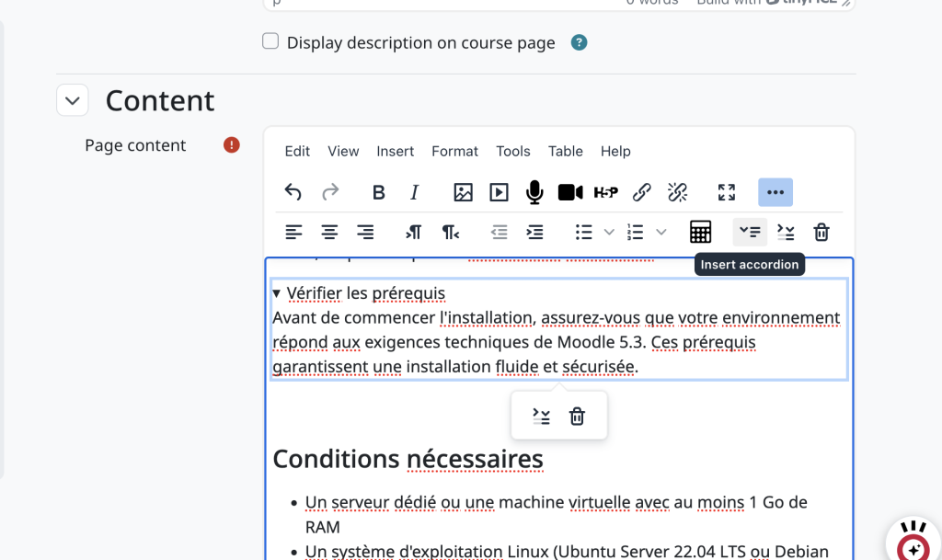The width and height of the screenshot is (942, 560).
Task: Align text right
Action: point(365,232)
